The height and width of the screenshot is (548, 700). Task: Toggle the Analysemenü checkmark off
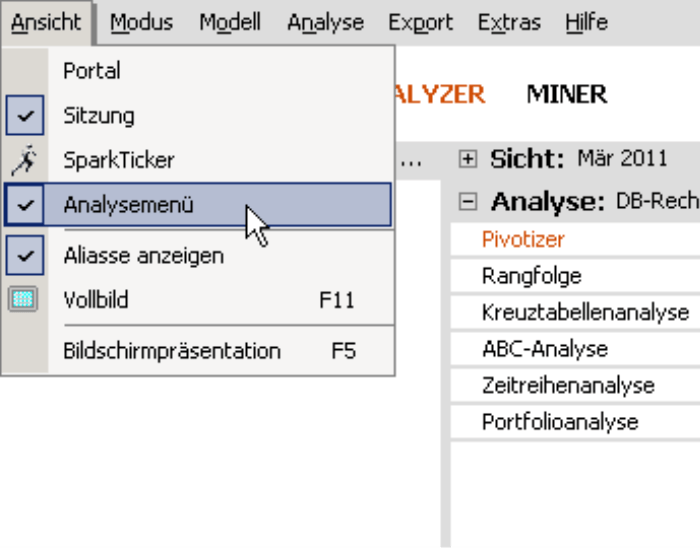coord(25,205)
